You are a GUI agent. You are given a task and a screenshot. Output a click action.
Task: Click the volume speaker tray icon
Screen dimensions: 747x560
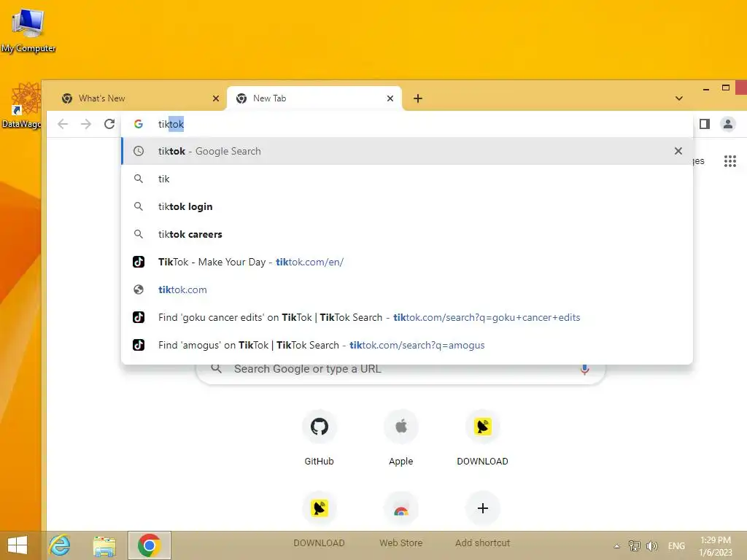(x=651, y=545)
